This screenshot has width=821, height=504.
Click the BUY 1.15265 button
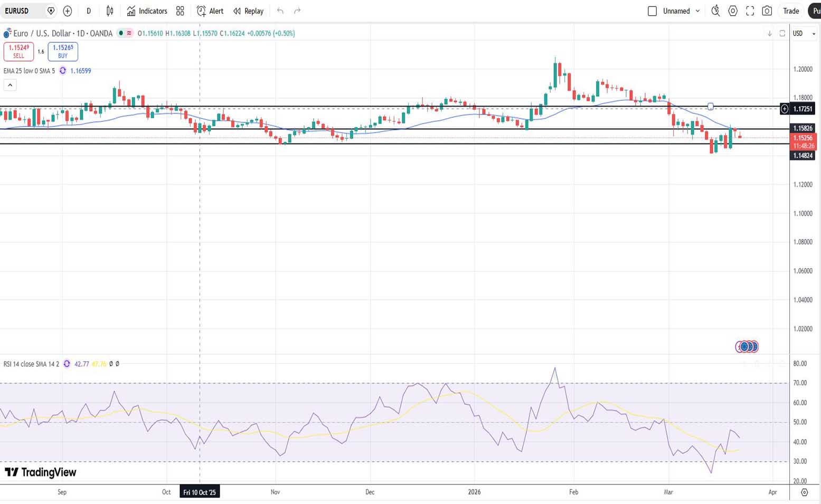tap(63, 51)
